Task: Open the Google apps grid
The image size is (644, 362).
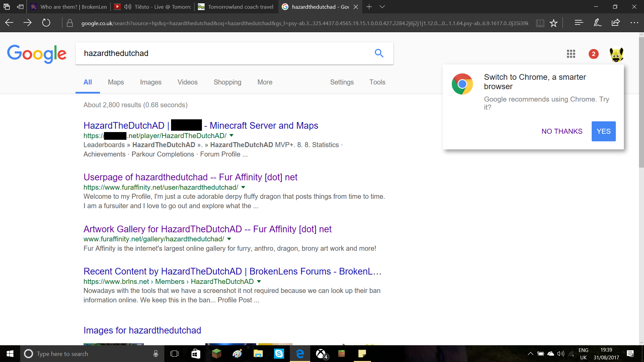Action: pyautogui.click(x=571, y=54)
